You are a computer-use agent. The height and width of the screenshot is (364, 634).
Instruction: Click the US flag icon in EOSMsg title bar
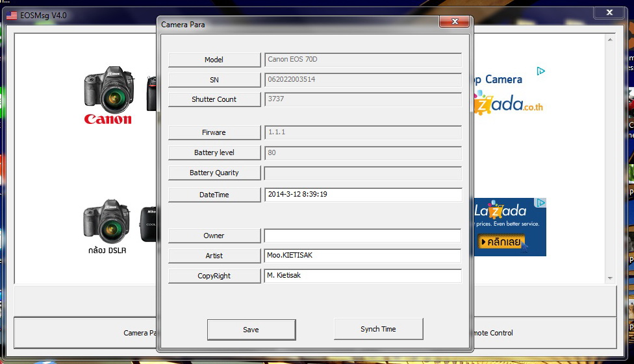12,16
